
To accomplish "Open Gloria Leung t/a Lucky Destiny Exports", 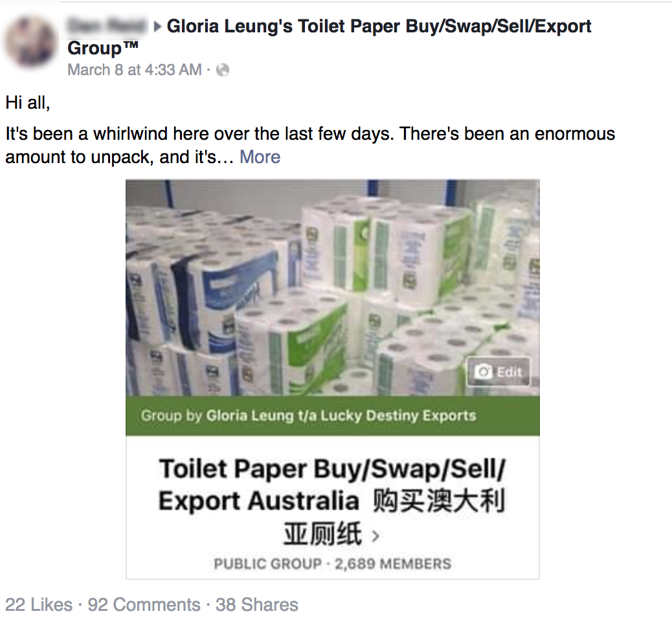I will click(341, 415).
